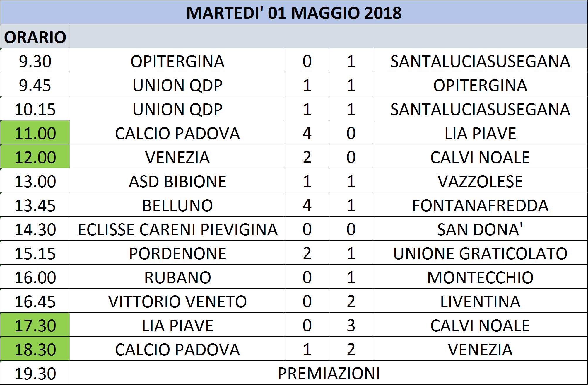The width and height of the screenshot is (588, 385).
Task: Select the MARTEDI' 01 MAGGIO 2018 header cell
Action: 294,12
